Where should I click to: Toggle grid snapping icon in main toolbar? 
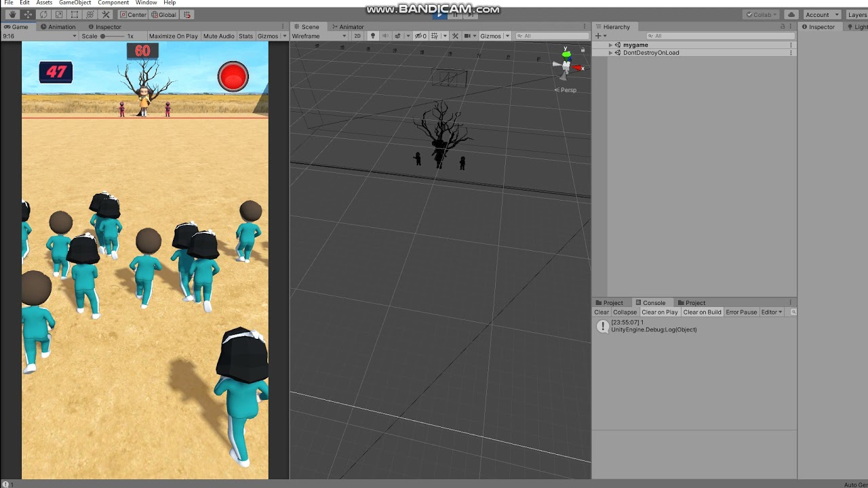coord(188,14)
